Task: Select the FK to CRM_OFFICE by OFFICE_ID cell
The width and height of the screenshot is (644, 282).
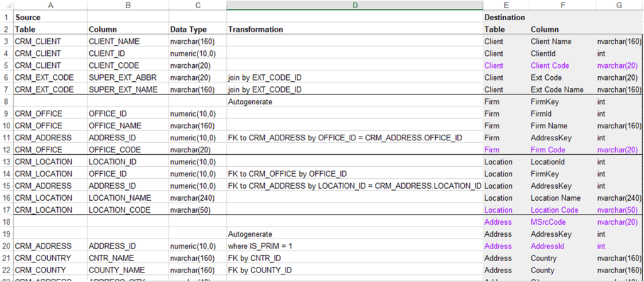Action: (x=355, y=174)
